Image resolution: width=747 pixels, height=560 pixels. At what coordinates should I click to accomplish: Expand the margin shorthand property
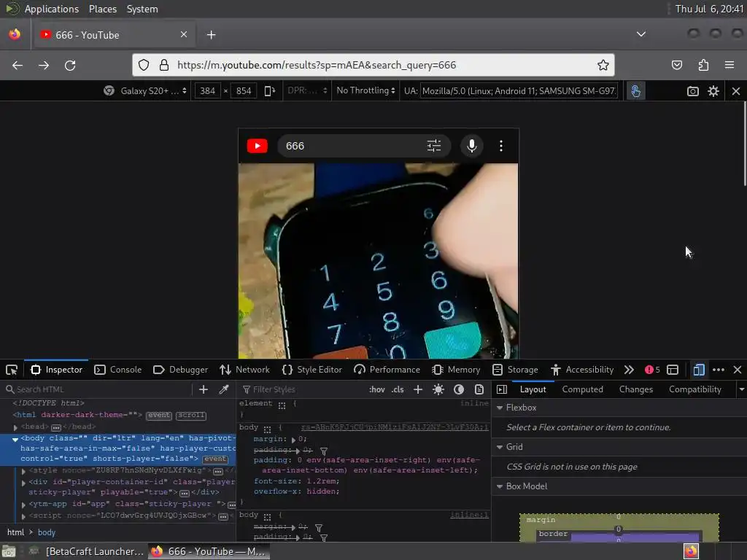(293, 440)
